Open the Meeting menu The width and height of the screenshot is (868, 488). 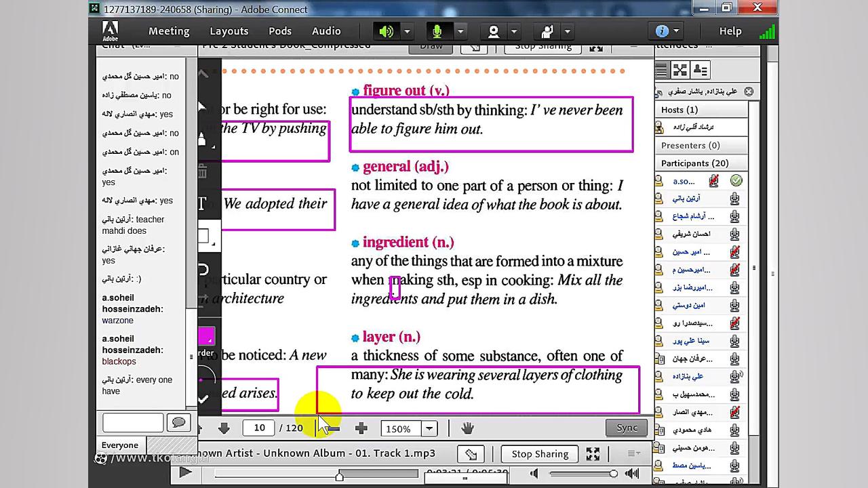click(169, 31)
